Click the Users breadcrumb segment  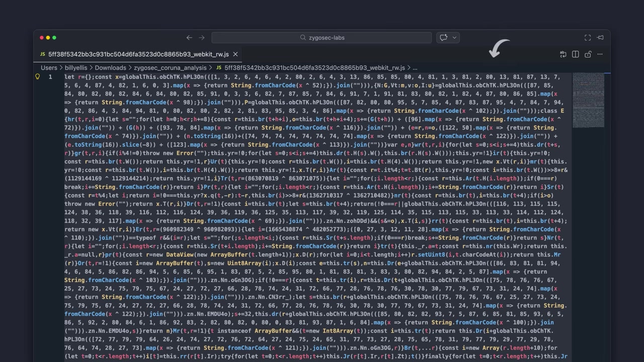pos(49,68)
